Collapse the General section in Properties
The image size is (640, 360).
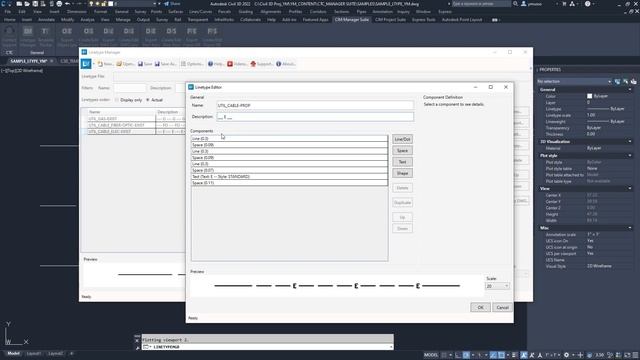pyautogui.click(x=630, y=90)
